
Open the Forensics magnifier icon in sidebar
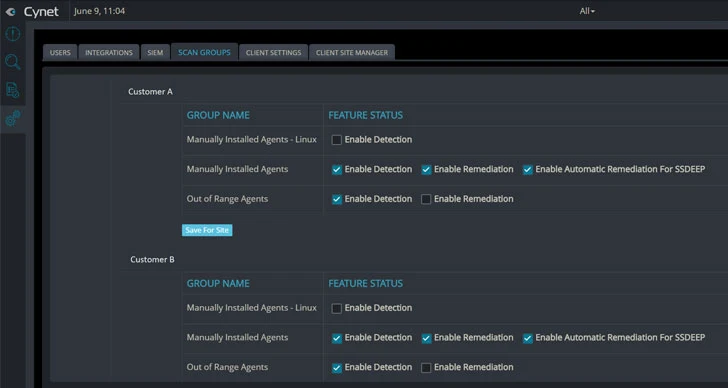(13, 62)
